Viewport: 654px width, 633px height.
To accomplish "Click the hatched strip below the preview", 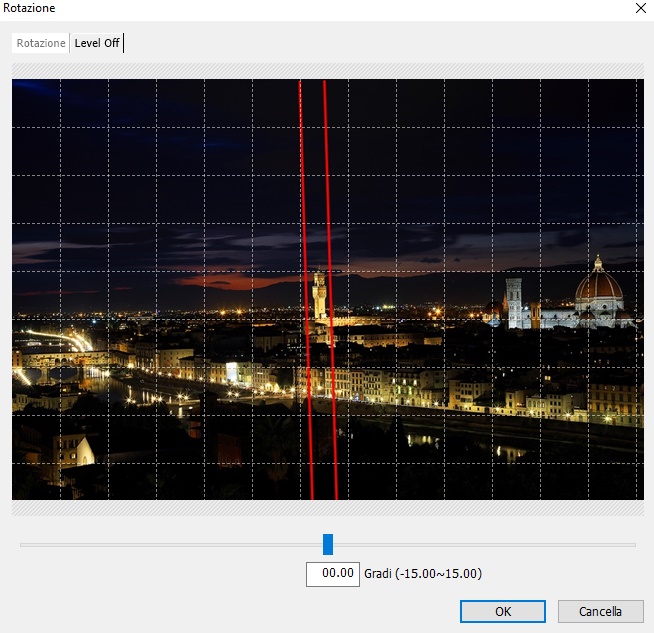I will 326,508.
